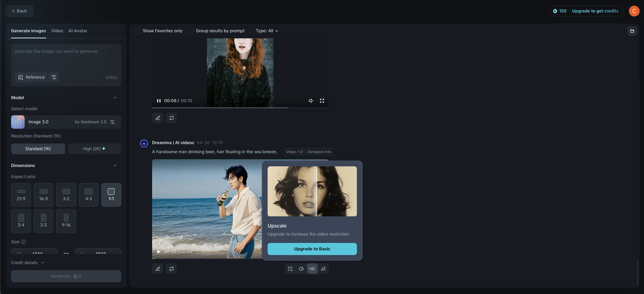Screen dimensions: 644x294
Task: Click the Generate button
Action: [66, 276]
